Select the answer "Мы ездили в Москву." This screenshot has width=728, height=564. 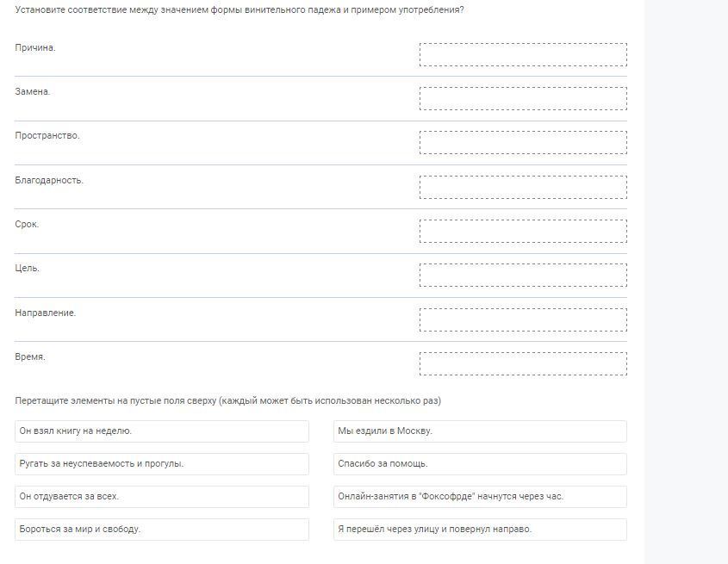[480, 431]
